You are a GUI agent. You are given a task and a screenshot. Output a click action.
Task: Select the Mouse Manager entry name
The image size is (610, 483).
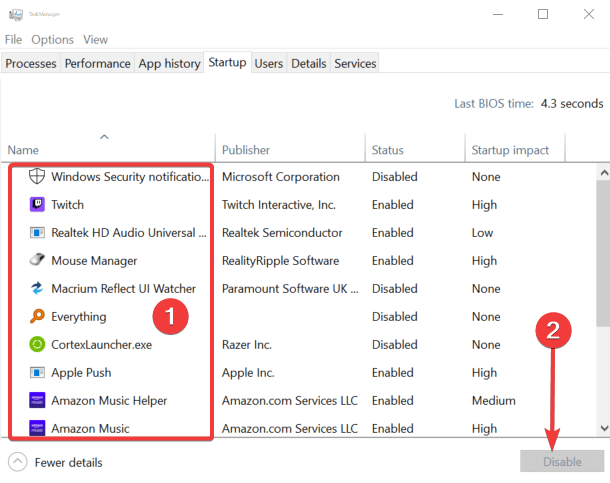(x=94, y=261)
